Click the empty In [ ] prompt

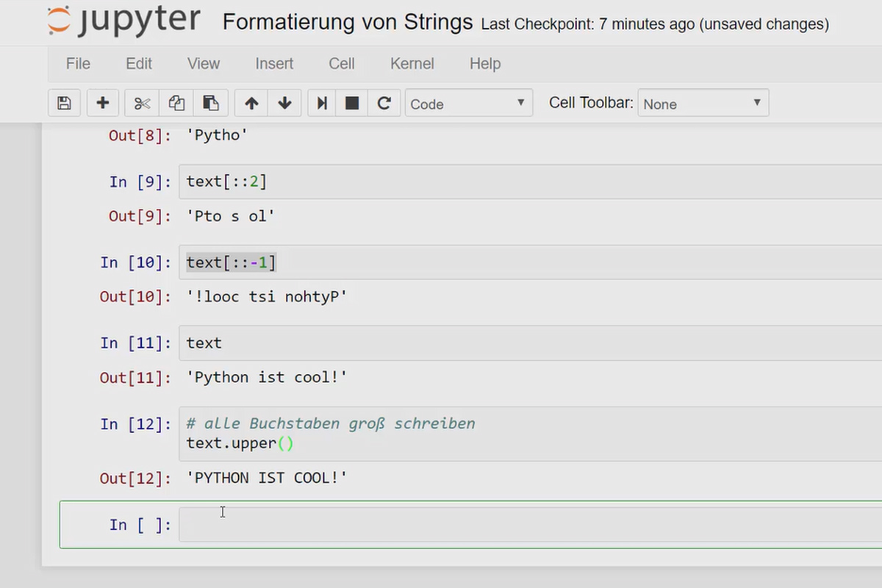(140, 525)
